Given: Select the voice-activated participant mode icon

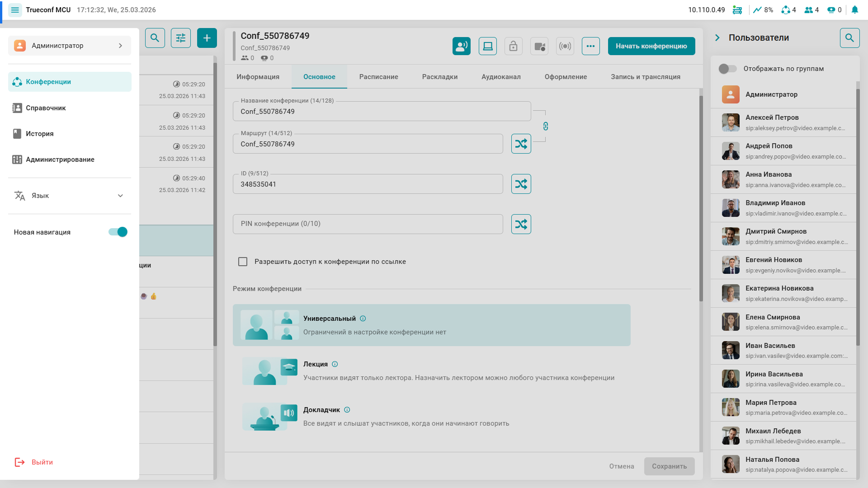Looking at the screenshot, I should 462,46.
